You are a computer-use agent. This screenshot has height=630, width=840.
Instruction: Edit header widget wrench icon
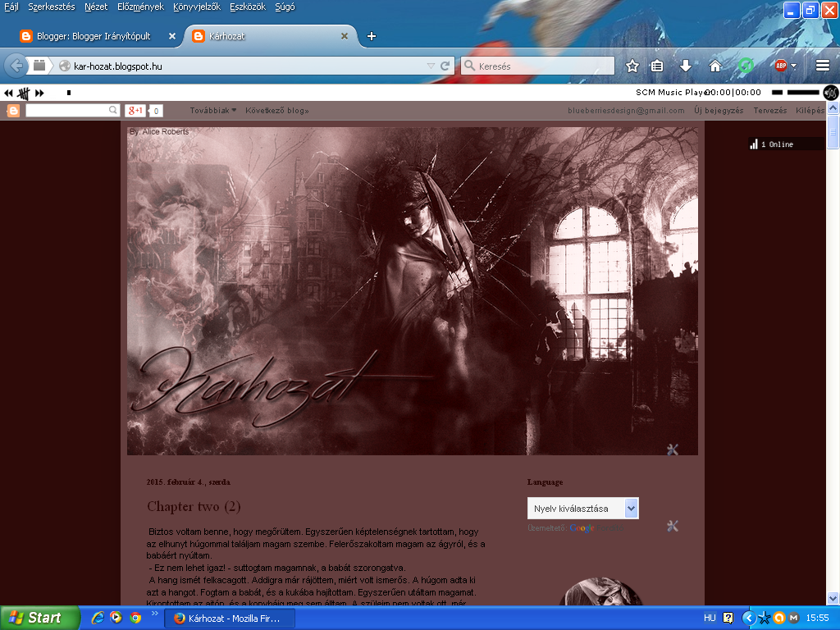(x=673, y=450)
